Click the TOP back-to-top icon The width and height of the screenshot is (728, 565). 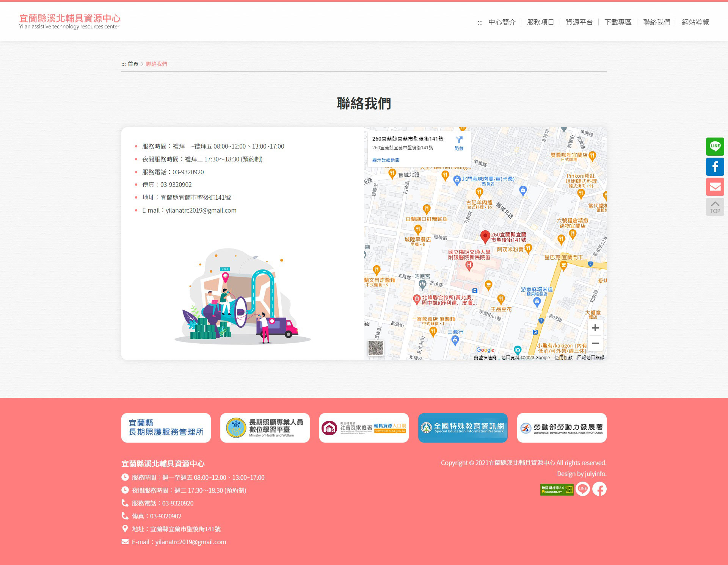(715, 207)
